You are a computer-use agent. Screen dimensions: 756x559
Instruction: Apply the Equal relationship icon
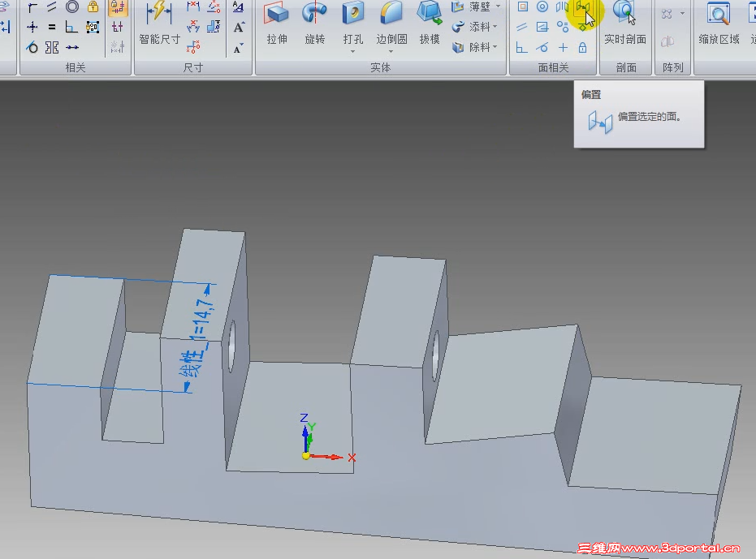(x=52, y=27)
